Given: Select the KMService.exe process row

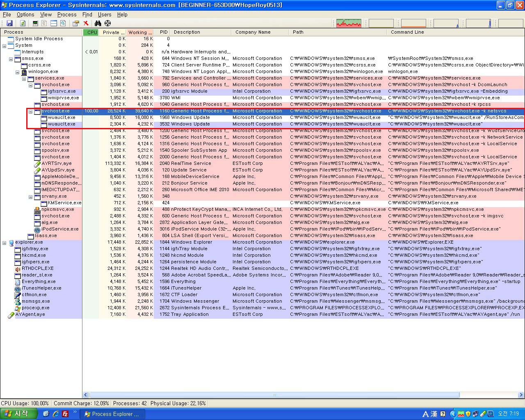Looking at the screenshot, I should pyautogui.click(x=262, y=203).
